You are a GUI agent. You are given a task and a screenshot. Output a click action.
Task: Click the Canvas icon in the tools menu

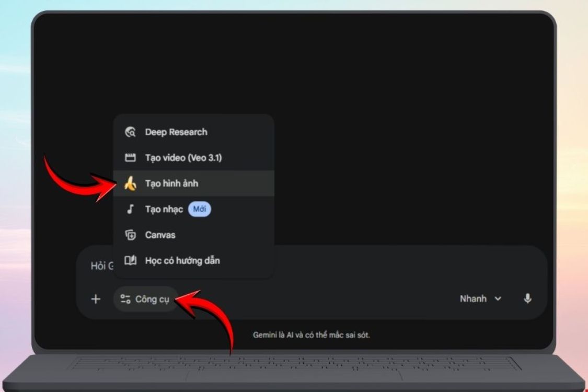point(130,235)
